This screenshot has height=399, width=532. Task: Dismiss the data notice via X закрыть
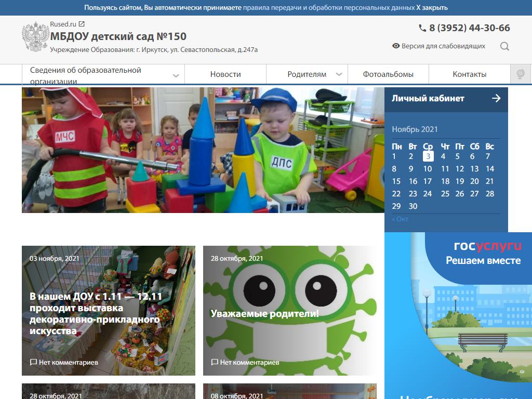(432, 8)
